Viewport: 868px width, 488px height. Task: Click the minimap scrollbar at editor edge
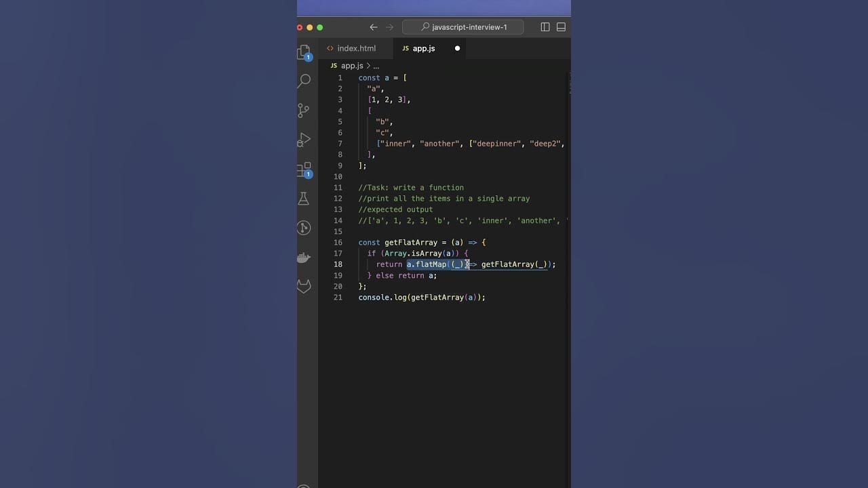click(x=569, y=83)
